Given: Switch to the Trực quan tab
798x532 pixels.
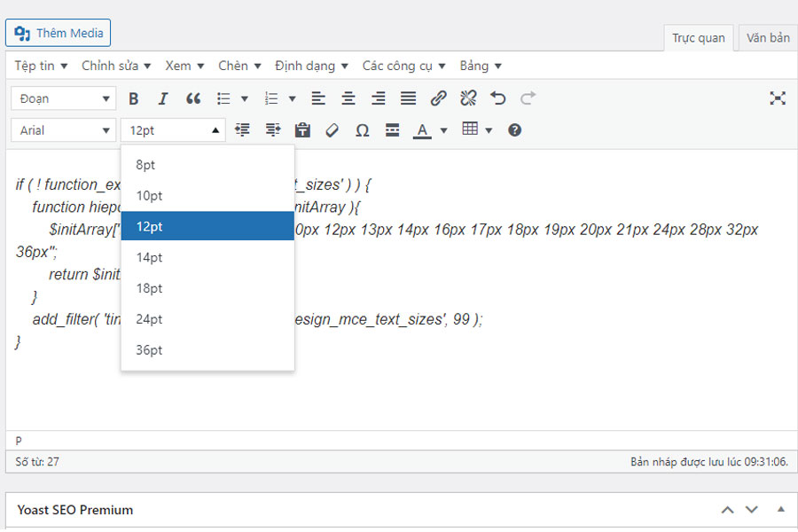Looking at the screenshot, I should coord(699,38).
